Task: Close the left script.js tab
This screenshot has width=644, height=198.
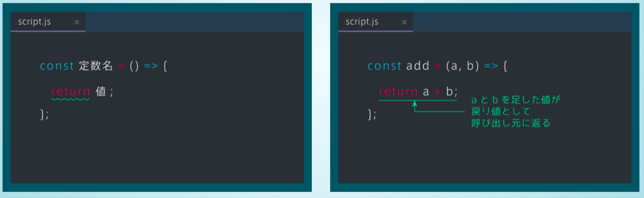Action: pos(77,23)
